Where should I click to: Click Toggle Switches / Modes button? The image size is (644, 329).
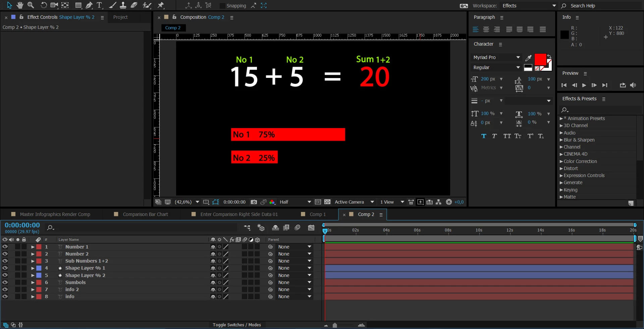tap(237, 325)
